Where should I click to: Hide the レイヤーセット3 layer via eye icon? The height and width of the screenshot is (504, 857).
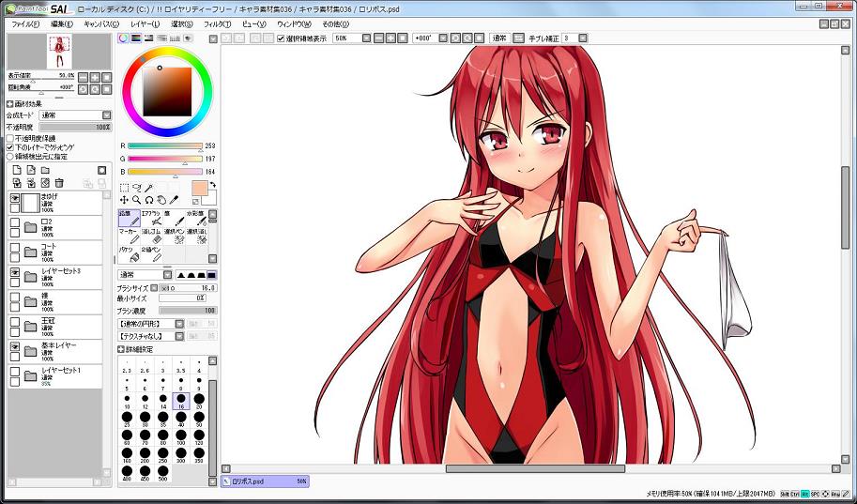coord(15,272)
